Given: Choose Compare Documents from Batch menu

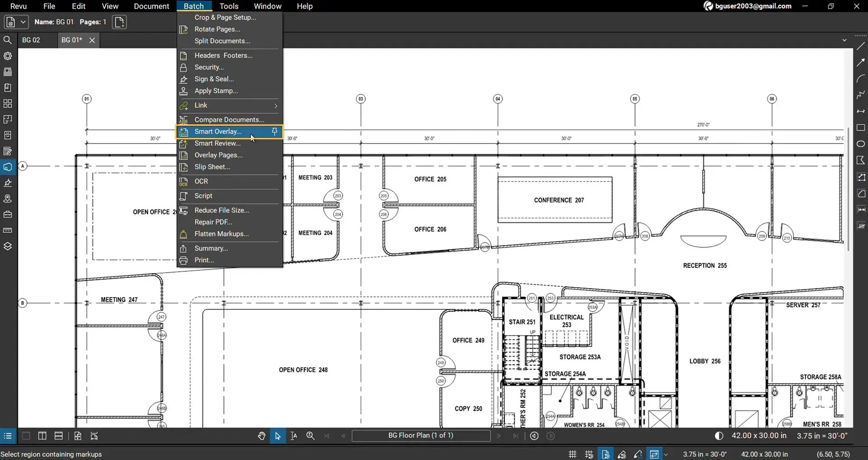Looking at the screenshot, I should pyautogui.click(x=230, y=120).
